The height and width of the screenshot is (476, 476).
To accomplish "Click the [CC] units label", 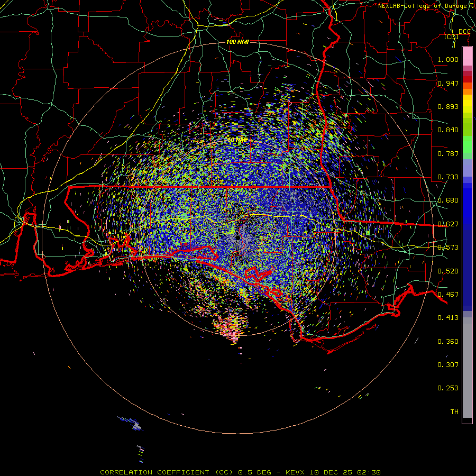I will [x=452, y=37].
